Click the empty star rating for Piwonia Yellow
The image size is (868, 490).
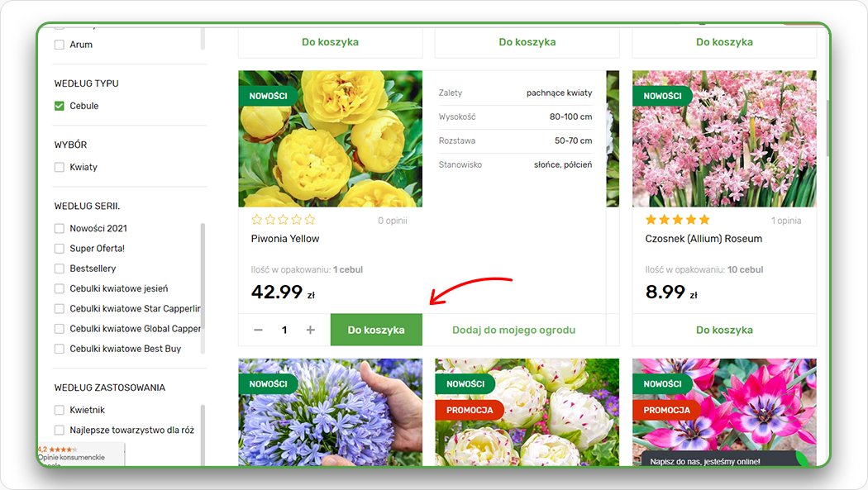pos(283,220)
